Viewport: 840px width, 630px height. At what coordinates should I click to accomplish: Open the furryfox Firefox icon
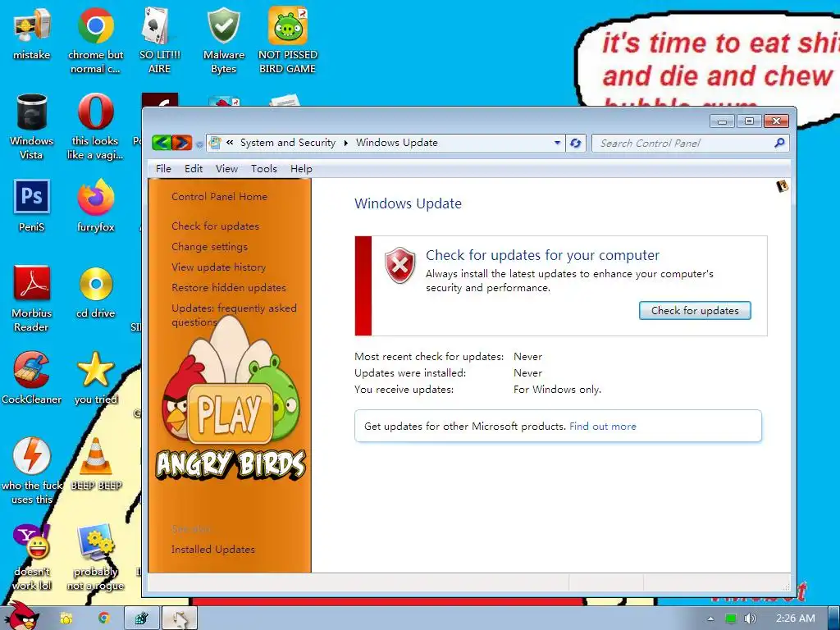click(95, 206)
